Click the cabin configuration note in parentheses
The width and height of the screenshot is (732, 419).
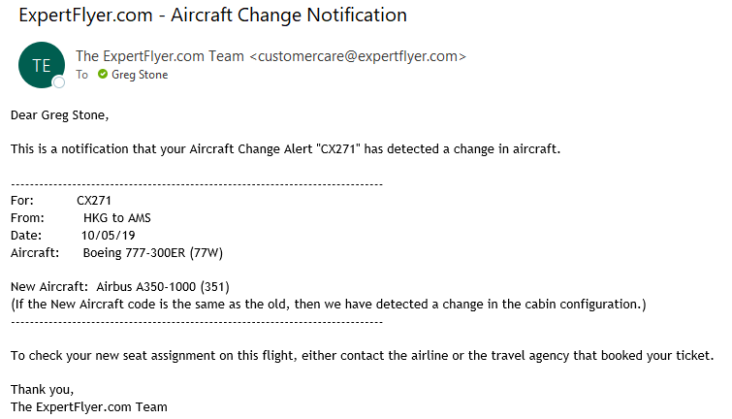[328, 304]
